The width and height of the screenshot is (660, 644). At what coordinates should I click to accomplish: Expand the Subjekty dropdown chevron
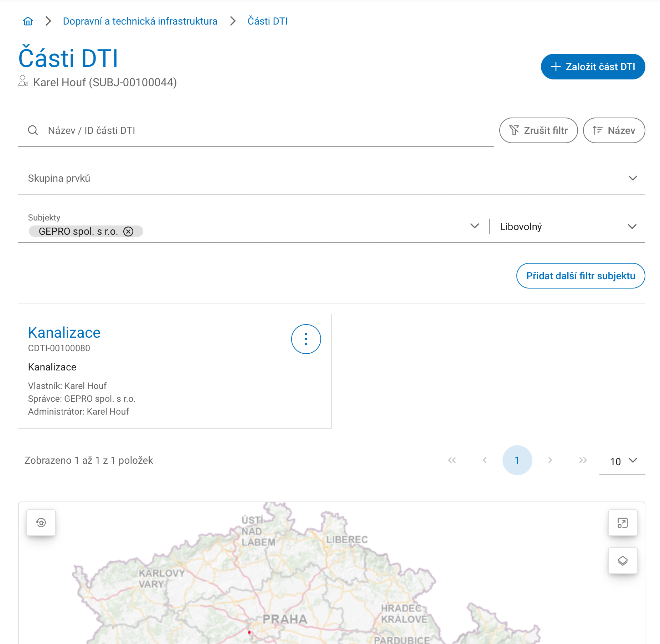click(474, 226)
